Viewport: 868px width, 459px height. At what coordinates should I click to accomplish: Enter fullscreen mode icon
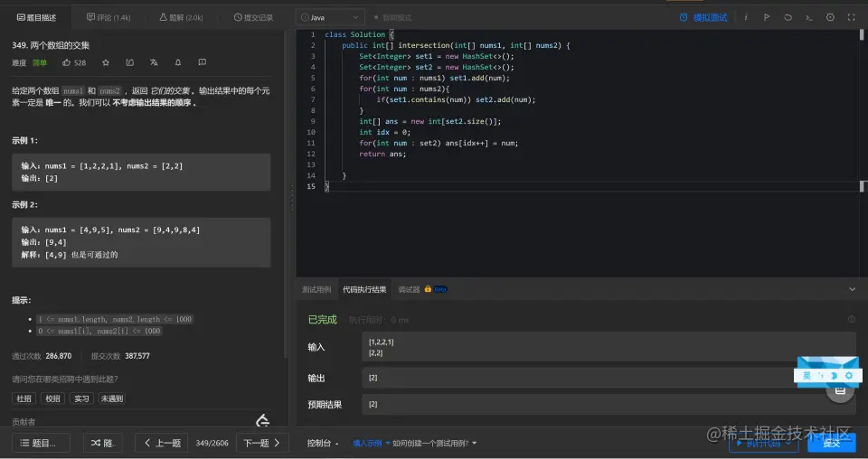[x=852, y=18]
